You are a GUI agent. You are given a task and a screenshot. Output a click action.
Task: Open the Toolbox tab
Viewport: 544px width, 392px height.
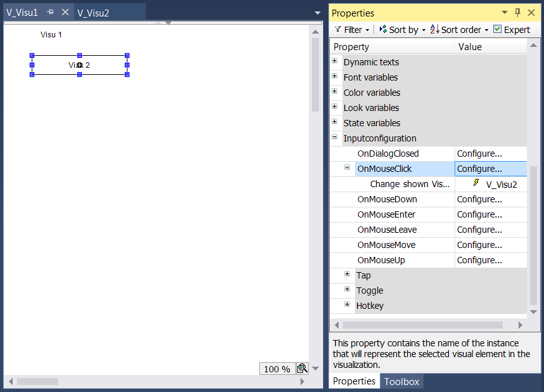click(401, 381)
